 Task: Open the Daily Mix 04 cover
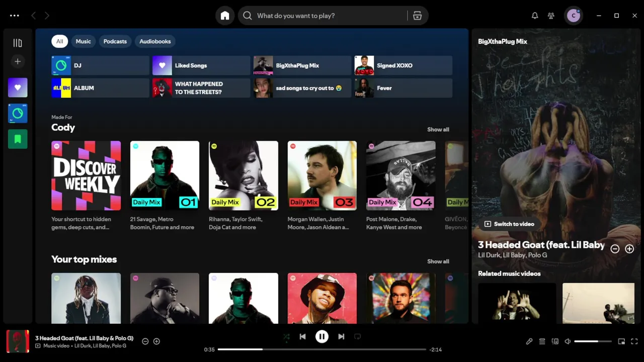click(401, 175)
